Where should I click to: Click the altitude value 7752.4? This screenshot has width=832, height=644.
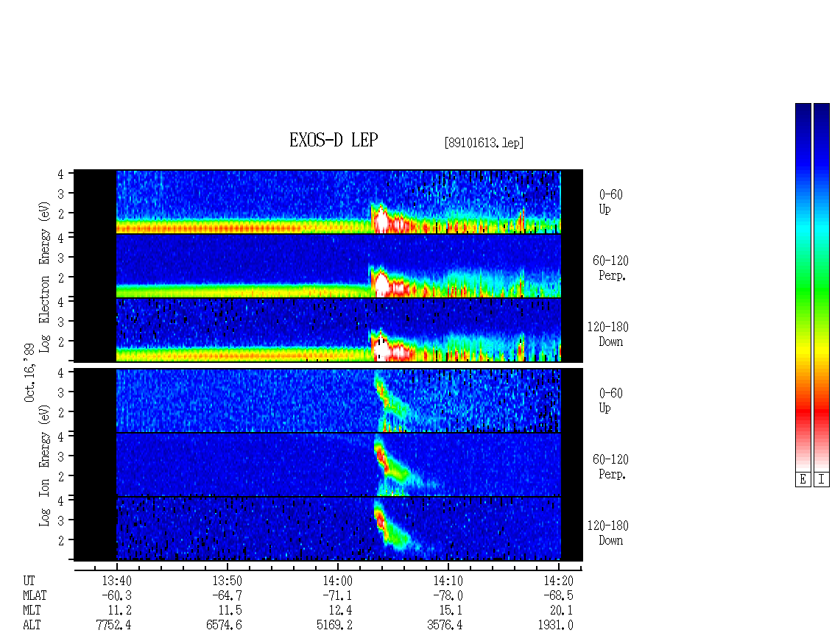click(x=113, y=626)
